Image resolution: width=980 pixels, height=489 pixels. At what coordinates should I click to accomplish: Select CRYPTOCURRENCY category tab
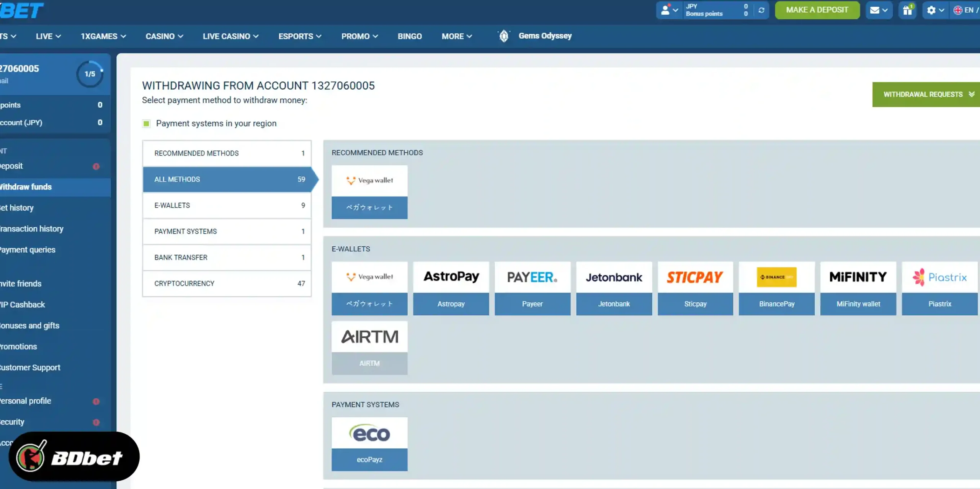227,284
